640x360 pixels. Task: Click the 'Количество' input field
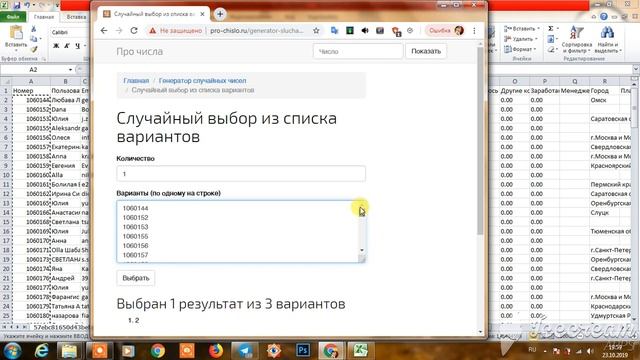tap(241, 174)
